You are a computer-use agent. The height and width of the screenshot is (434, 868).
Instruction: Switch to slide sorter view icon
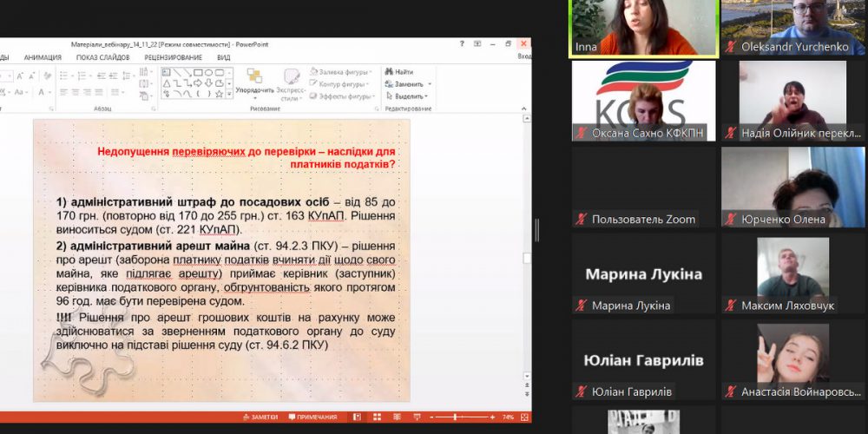pyautogui.click(x=376, y=418)
